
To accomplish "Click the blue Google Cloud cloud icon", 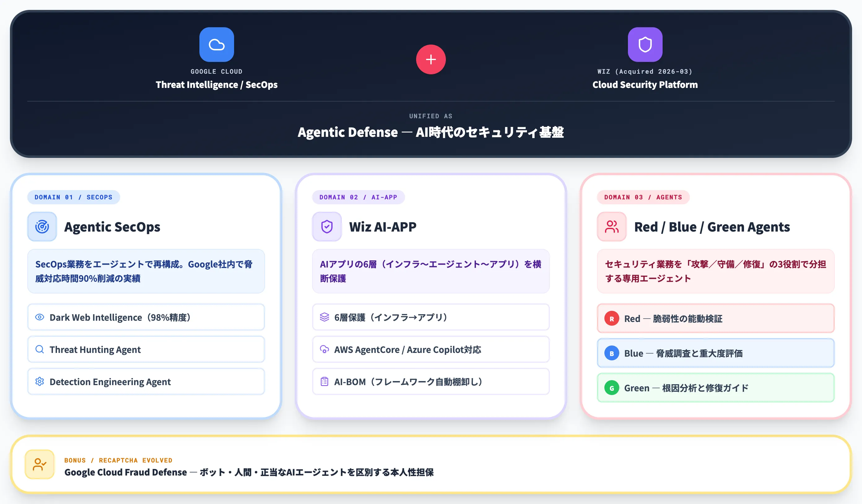I will point(216,45).
